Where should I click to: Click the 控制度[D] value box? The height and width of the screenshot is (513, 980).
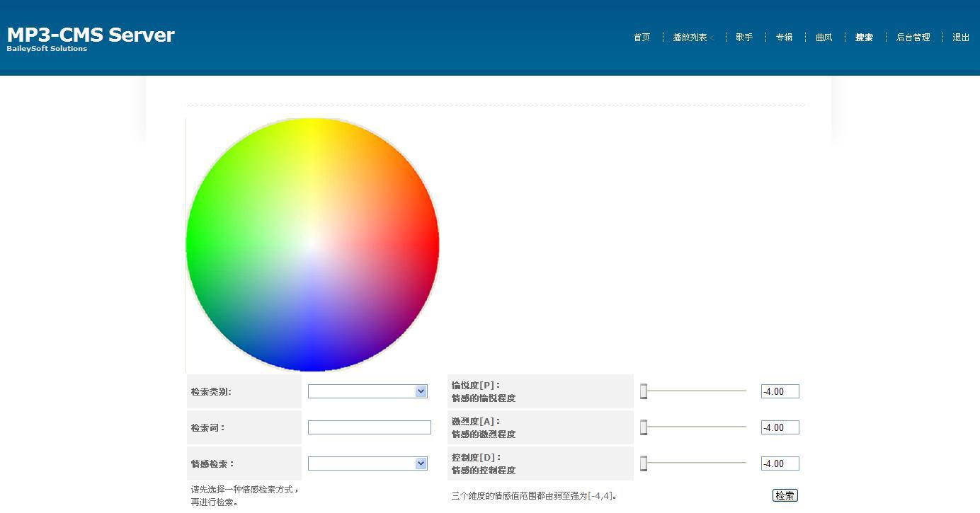coord(780,463)
